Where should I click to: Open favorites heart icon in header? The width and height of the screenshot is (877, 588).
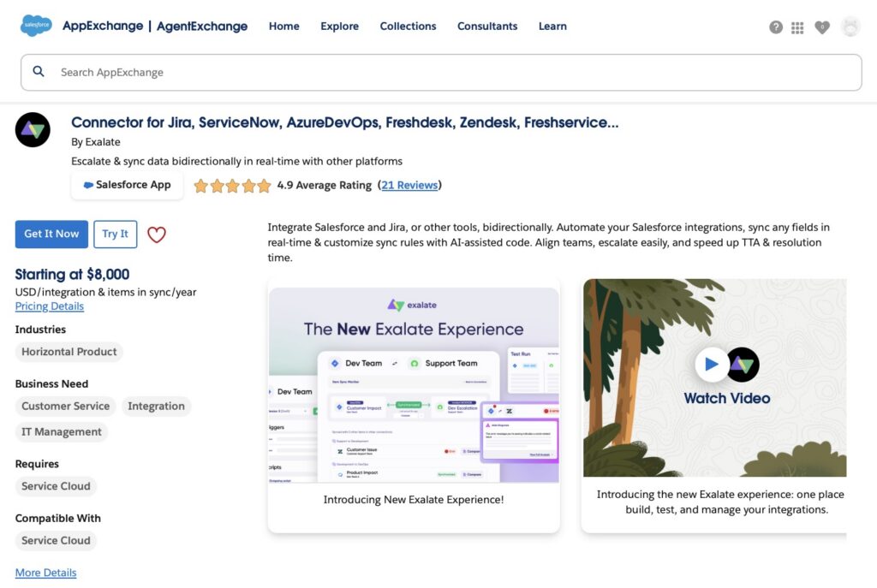[822, 27]
